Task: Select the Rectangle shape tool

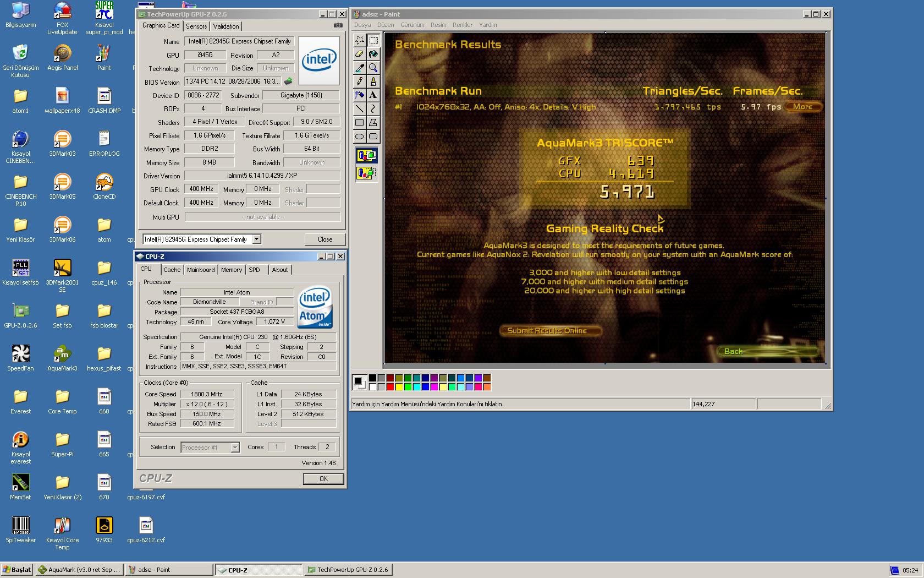Action: [359, 123]
